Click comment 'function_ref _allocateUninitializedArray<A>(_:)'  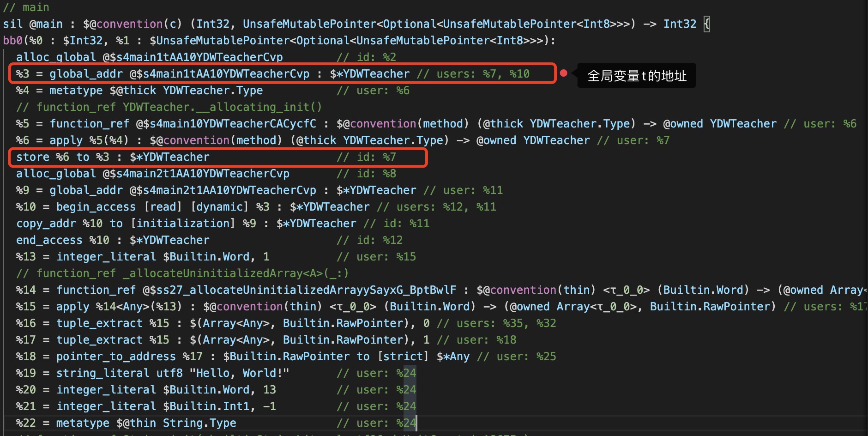182,273
